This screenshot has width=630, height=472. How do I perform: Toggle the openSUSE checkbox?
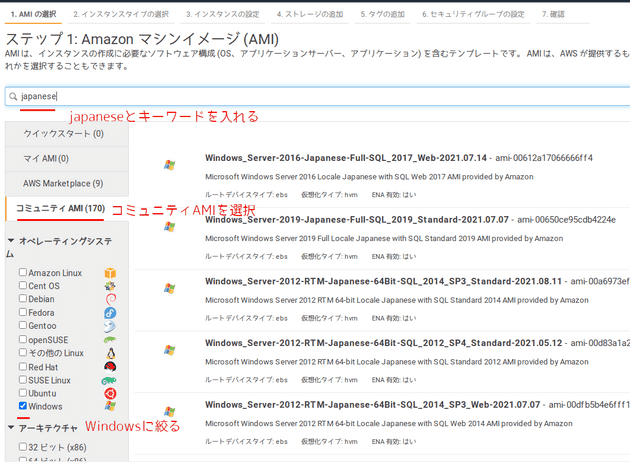(23, 339)
